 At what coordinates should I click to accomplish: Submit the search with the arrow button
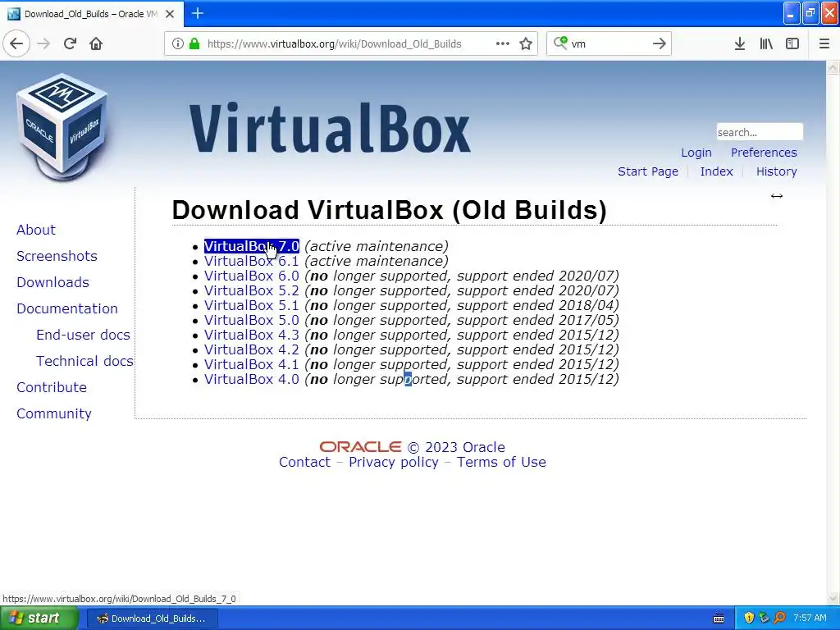(x=660, y=43)
